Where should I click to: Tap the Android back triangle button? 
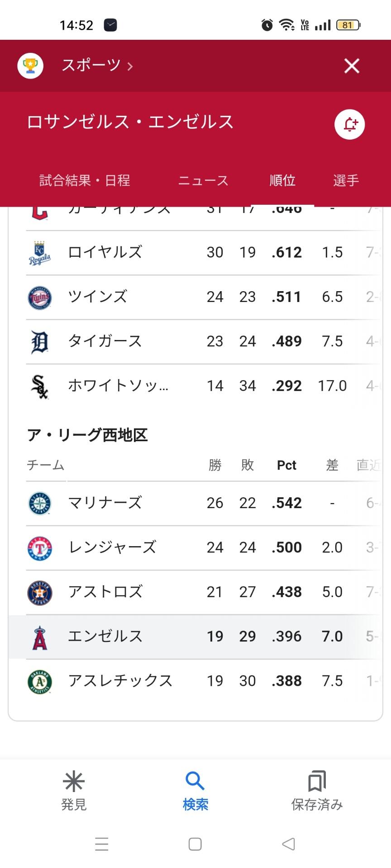click(288, 844)
